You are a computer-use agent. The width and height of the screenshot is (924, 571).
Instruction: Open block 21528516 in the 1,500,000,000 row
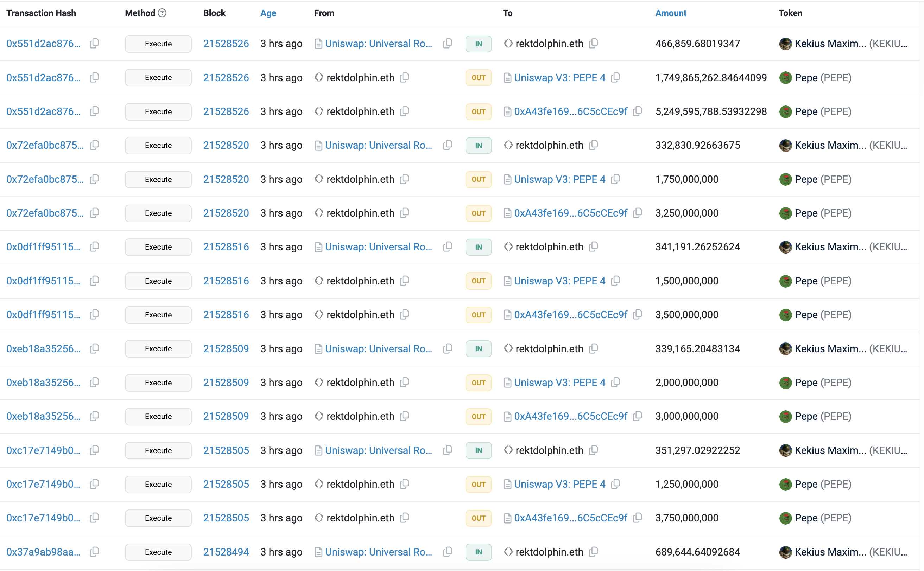coord(226,281)
